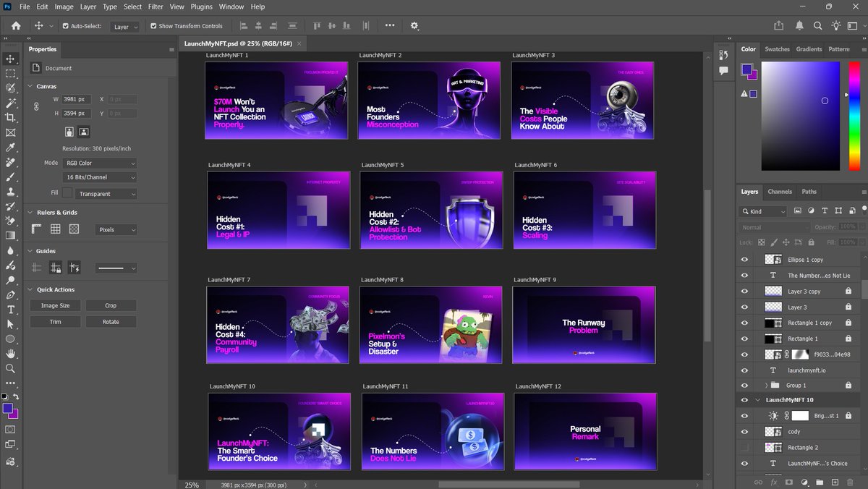This screenshot has width=868, height=489.
Task: Select the Rectangular Marquee tool
Action: pyautogui.click(x=10, y=74)
